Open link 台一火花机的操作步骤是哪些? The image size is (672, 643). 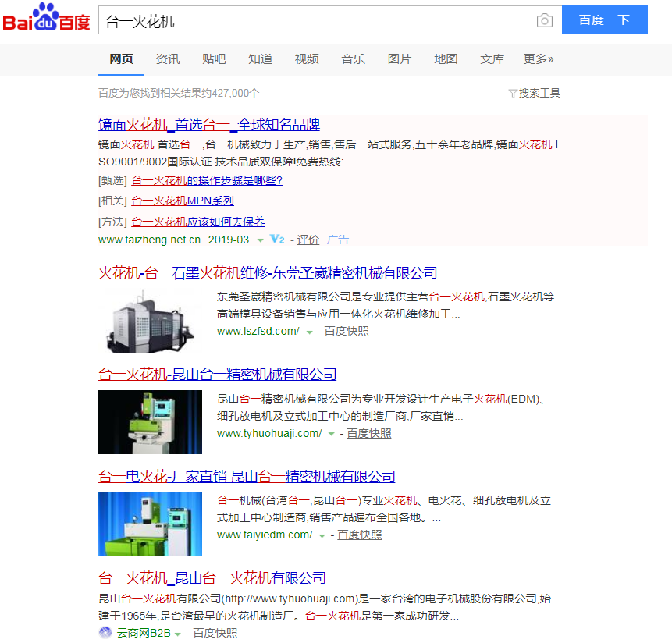pyautogui.click(x=207, y=180)
